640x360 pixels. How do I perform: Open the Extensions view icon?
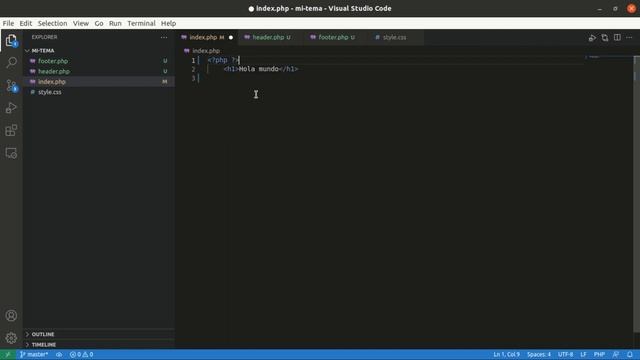[x=11, y=131]
